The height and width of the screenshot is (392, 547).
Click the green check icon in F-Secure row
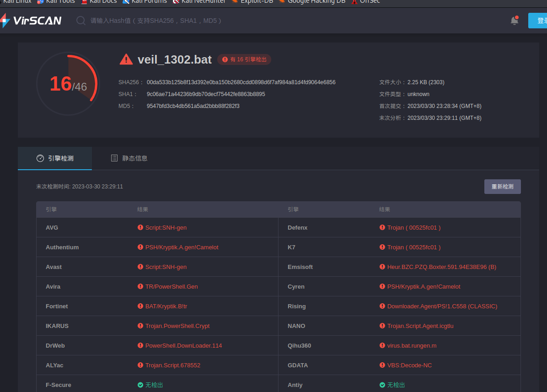tap(140, 385)
